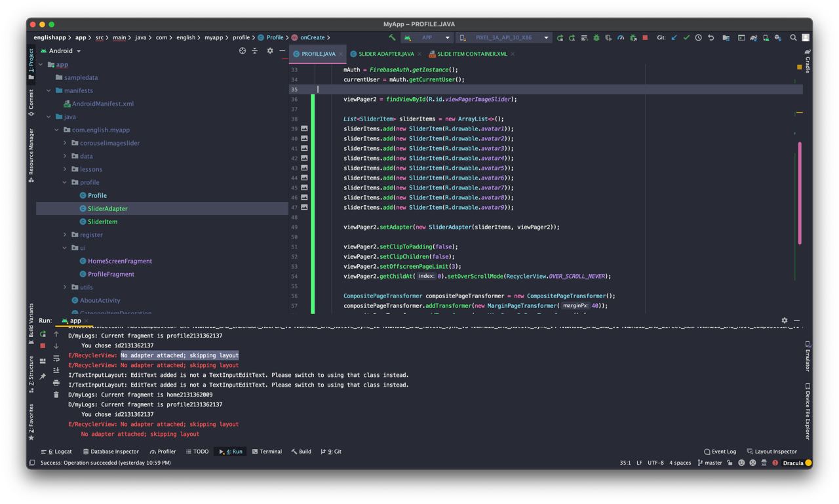
Task: Click the Collapse All icon in Project panel
Action: [x=255, y=50]
